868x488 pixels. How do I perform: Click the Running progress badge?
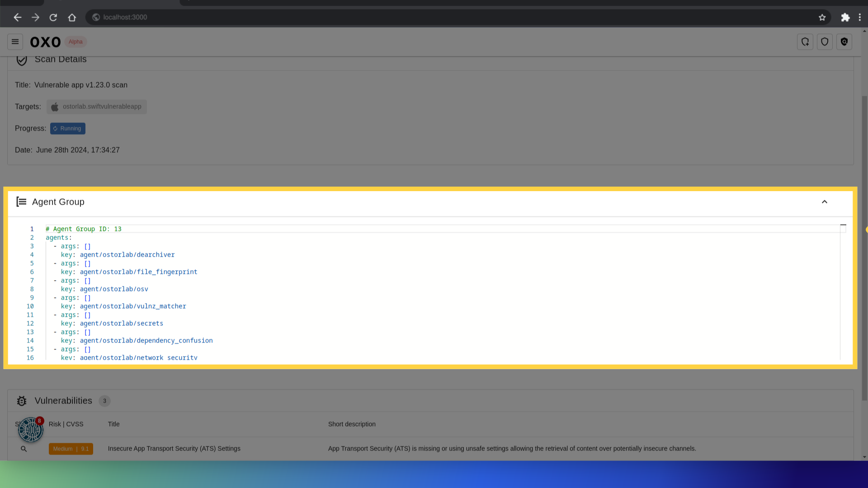click(x=68, y=128)
